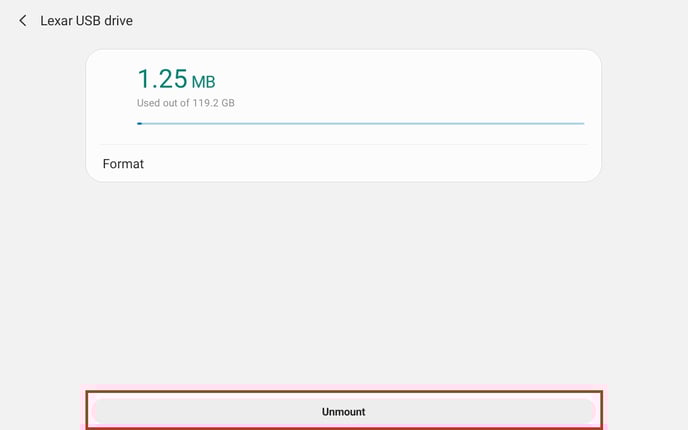Go back from Lexar USB drive page
Screen dimensions: 688x430
coord(23,20)
